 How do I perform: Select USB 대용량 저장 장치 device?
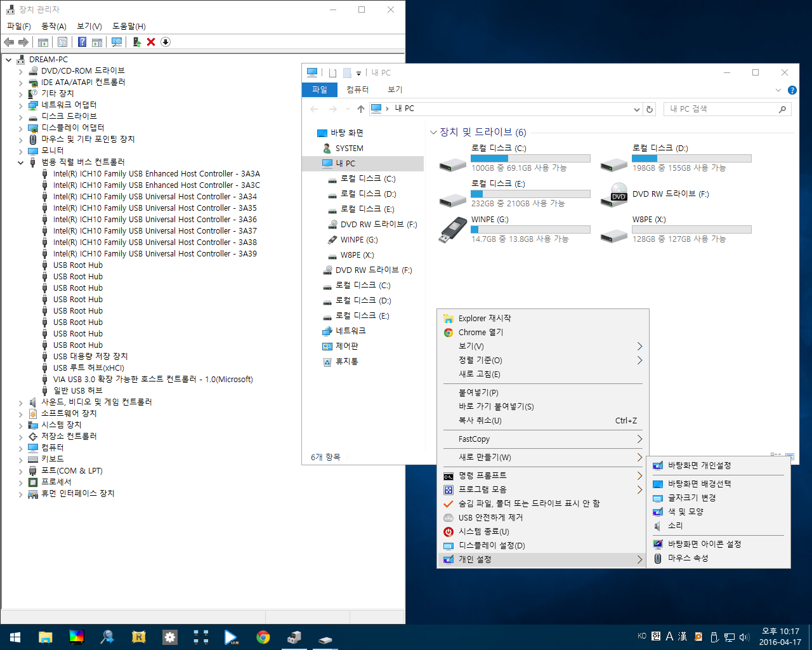tap(91, 357)
